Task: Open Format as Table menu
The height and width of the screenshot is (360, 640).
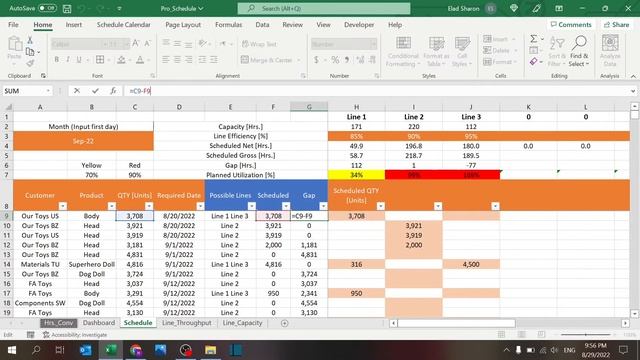Action: tap(436, 51)
